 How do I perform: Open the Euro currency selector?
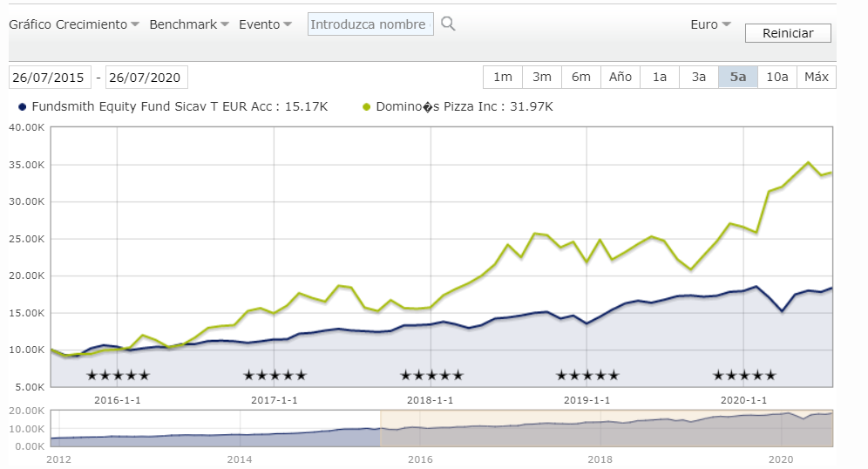(x=711, y=24)
